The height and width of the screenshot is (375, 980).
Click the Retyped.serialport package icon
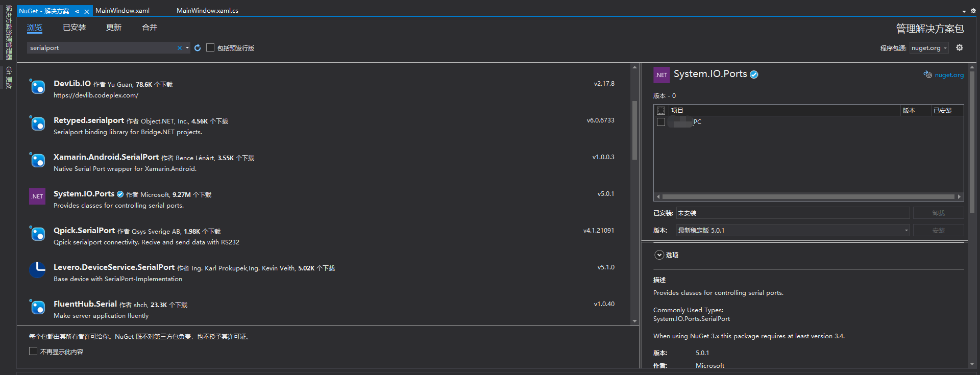37,123
